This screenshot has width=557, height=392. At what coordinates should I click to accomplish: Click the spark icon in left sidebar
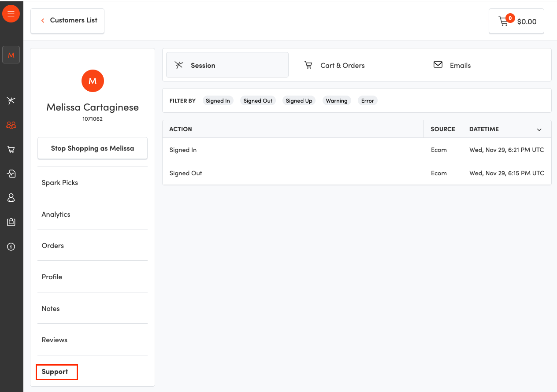click(x=11, y=100)
